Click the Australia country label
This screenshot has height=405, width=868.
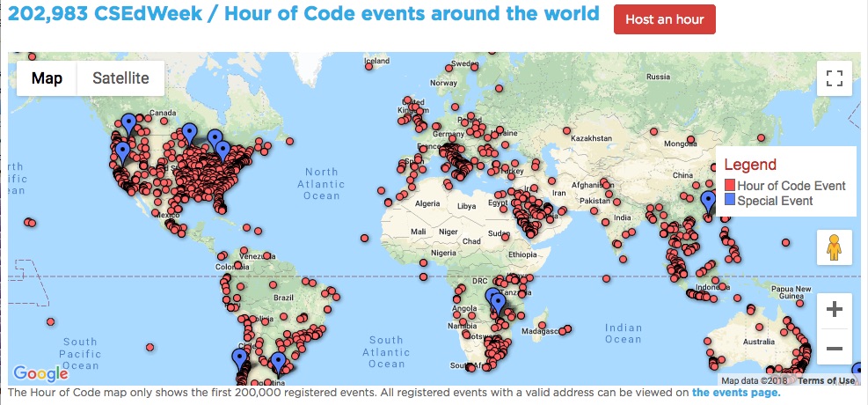[x=758, y=342]
